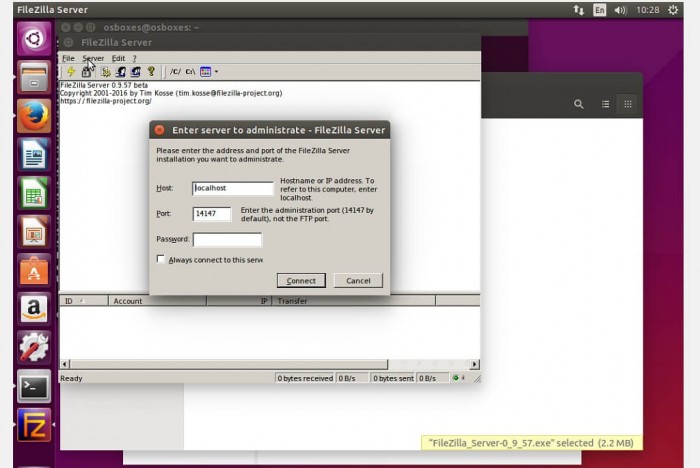700x468 pixels.
Task: Select the /C/ path display toolbar icon
Action: pos(175,71)
